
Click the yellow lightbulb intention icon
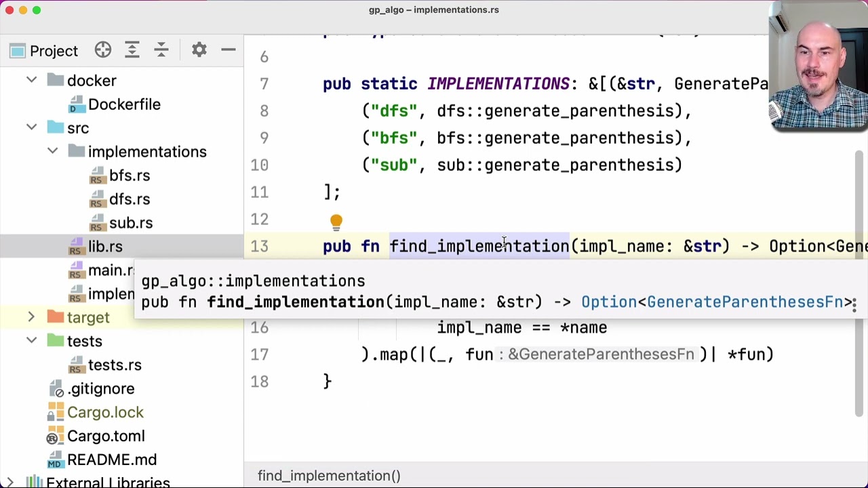coord(336,221)
